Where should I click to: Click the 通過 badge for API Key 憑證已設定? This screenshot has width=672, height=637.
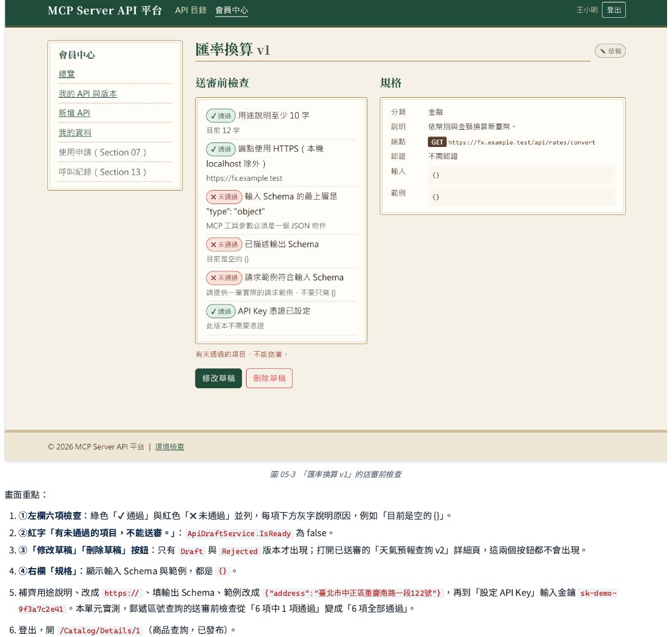tap(221, 311)
